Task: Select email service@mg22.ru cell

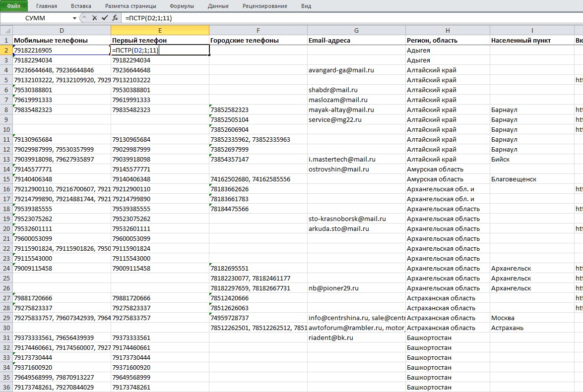Action: tap(356, 119)
